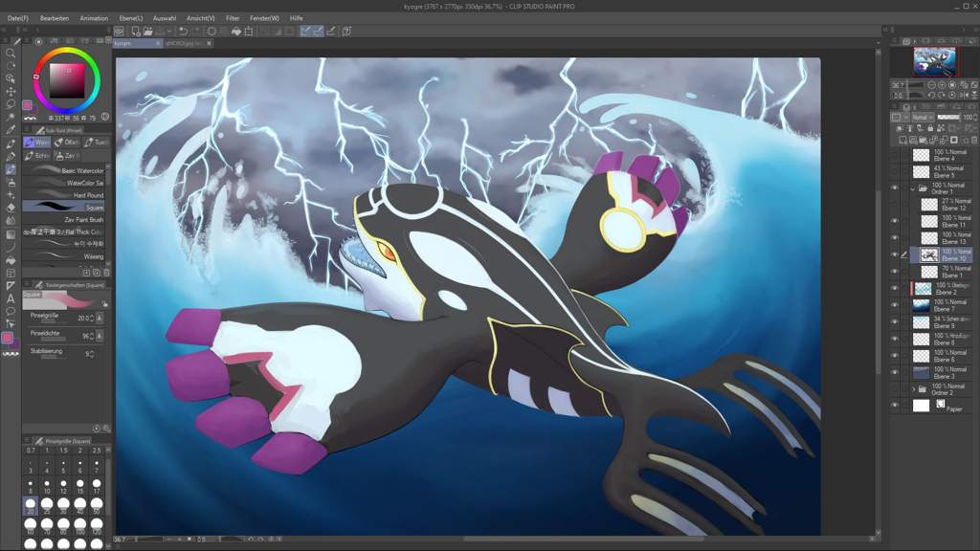Image resolution: width=980 pixels, height=551 pixels.
Task: Select the Move layer tool
Action: [x=10, y=91]
